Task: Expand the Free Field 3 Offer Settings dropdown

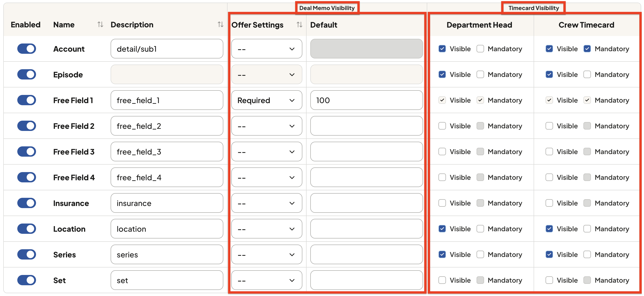Action: [x=267, y=152]
